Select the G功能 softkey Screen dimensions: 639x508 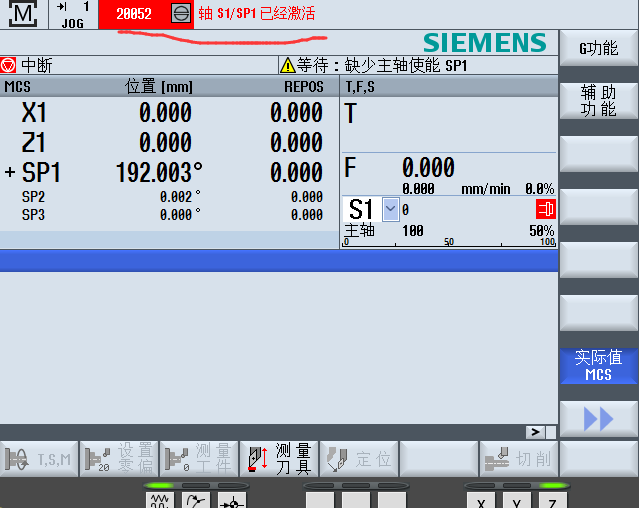598,48
